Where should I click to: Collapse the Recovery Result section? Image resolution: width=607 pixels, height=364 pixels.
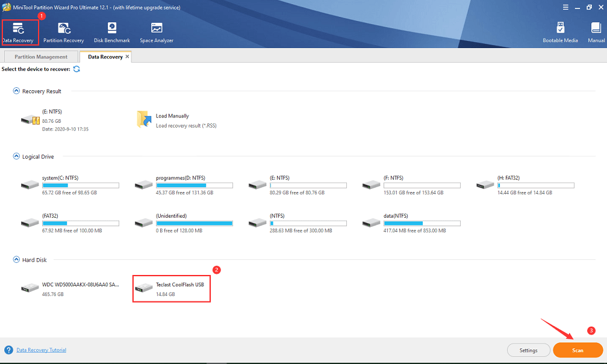[x=16, y=91]
